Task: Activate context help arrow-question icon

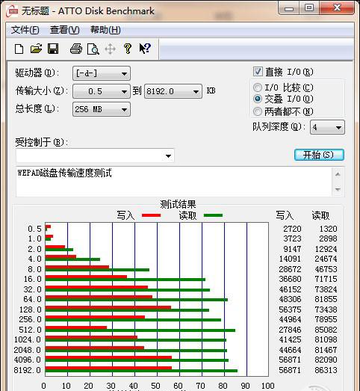Action: coord(145,49)
